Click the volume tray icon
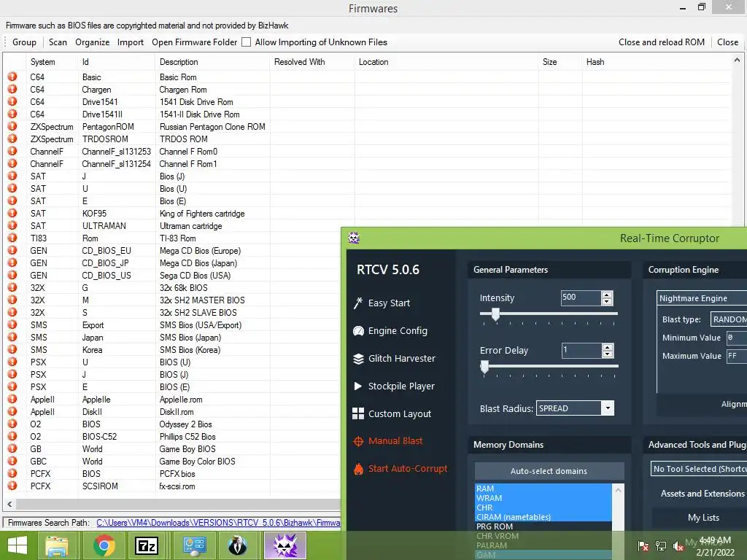747x560 pixels. click(x=678, y=546)
